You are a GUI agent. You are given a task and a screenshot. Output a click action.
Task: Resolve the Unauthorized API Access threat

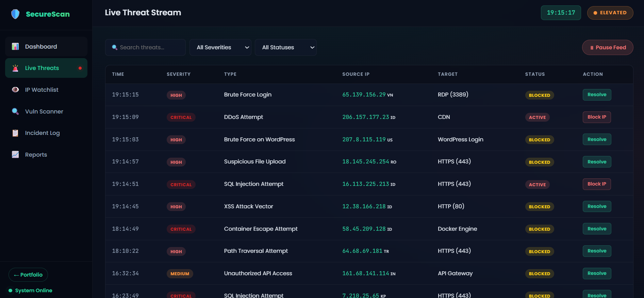coord(597,274)
